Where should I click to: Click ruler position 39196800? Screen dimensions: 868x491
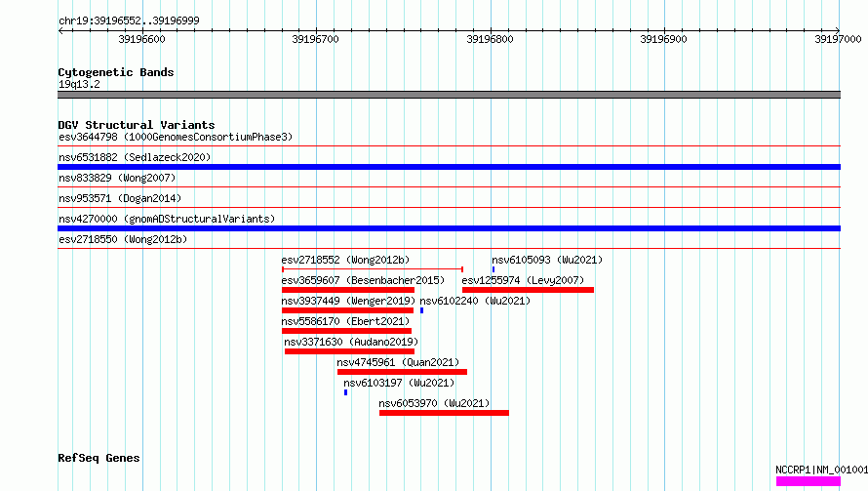coord(490,39)
